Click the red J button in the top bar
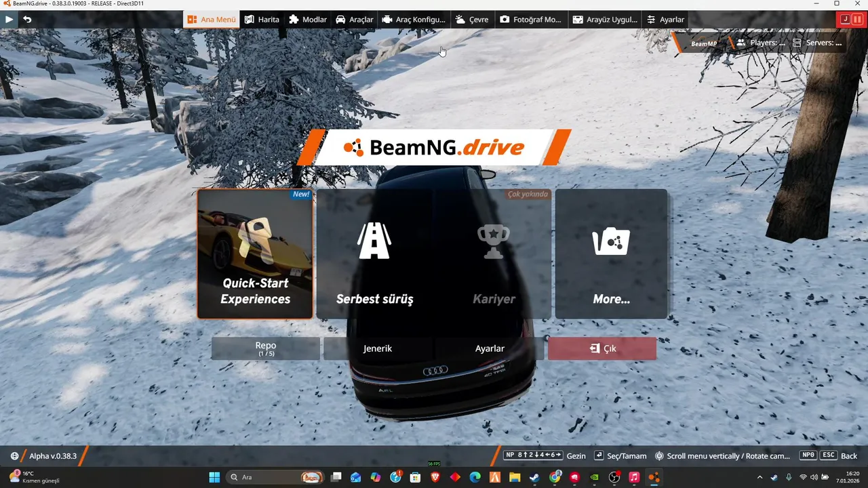 845,20
